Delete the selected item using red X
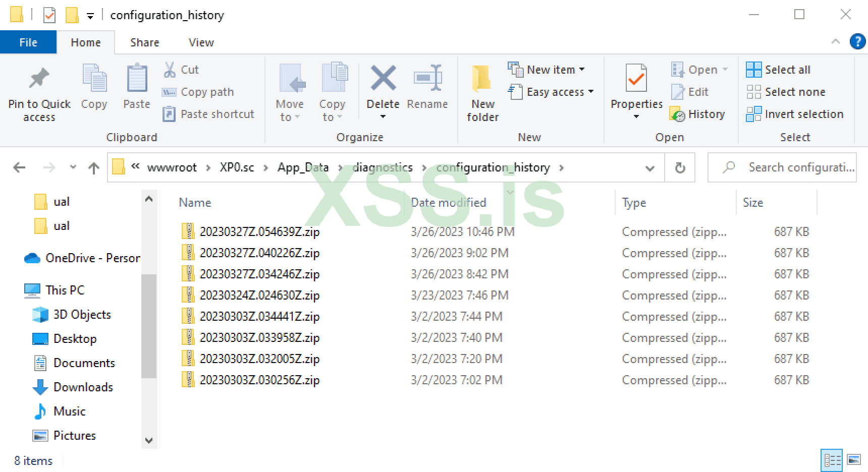 pyautogui.click(x=383, y=79)
